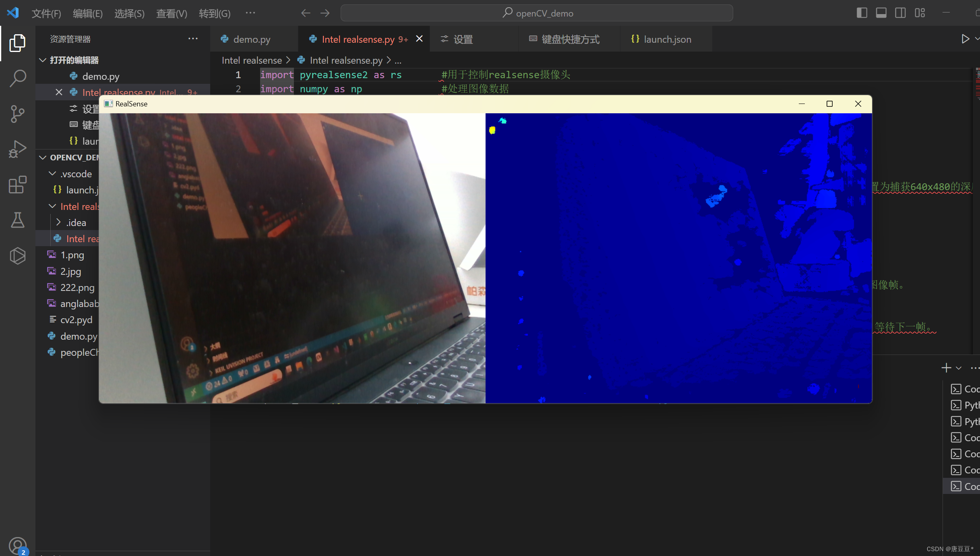
Task: Open the Explorer view in activity bar
Action: point(17,43)
